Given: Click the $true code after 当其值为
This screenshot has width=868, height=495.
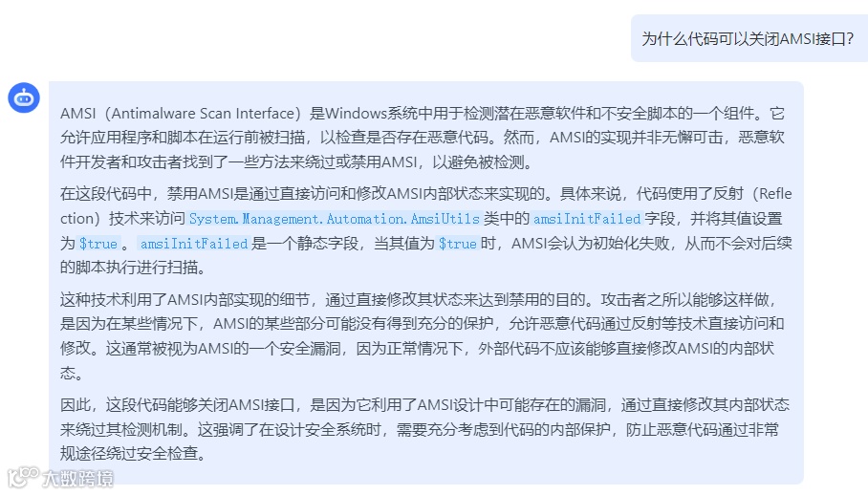Looking at the screenshot, I should coord(457,244).
